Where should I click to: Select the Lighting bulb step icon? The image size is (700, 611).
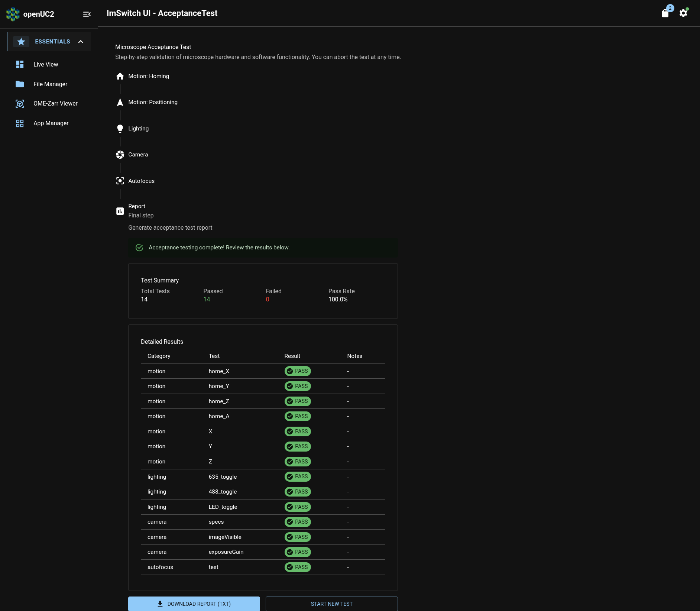click(120, 128)
